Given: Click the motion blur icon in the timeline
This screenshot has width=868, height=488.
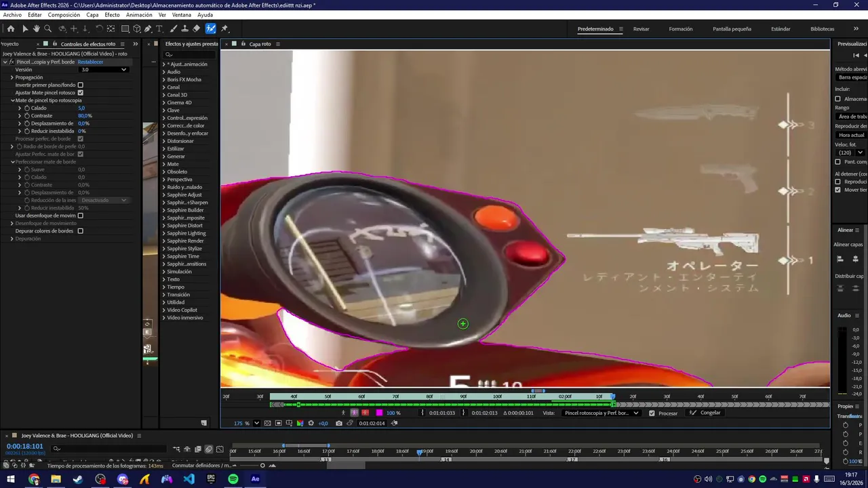Looking at the screenshot, I should tap(209, 449).
